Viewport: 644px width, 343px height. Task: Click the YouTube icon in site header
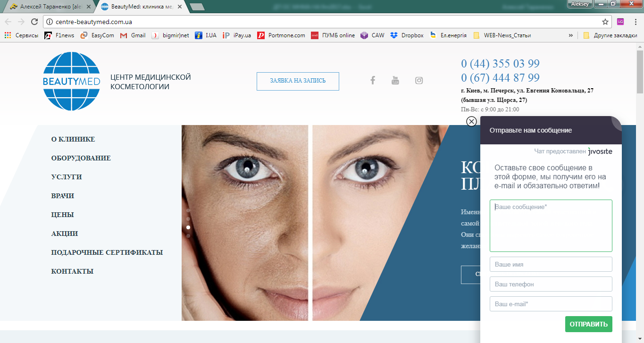(x=395, y=80)
